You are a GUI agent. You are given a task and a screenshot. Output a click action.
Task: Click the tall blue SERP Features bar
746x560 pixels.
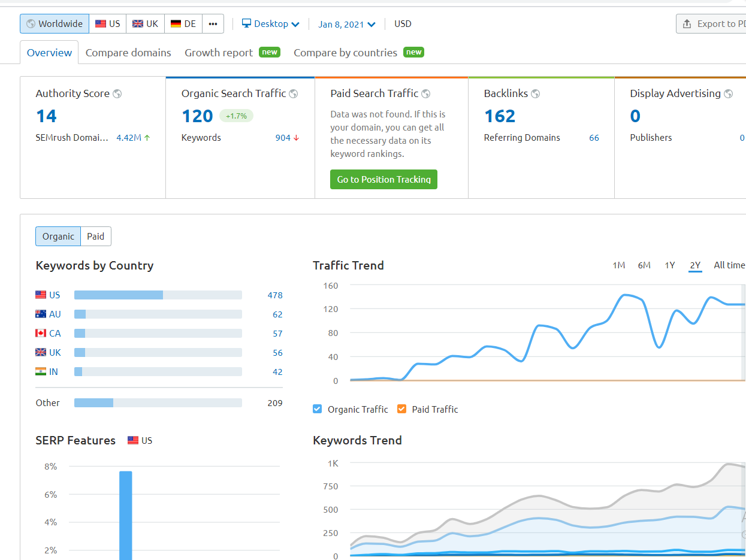tap(125, 515)
